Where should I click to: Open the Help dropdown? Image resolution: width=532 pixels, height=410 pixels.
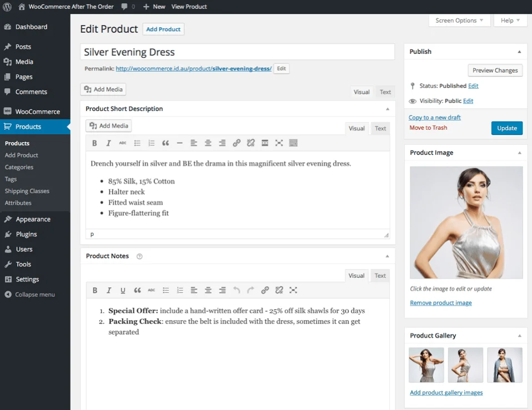pos(508,20)
